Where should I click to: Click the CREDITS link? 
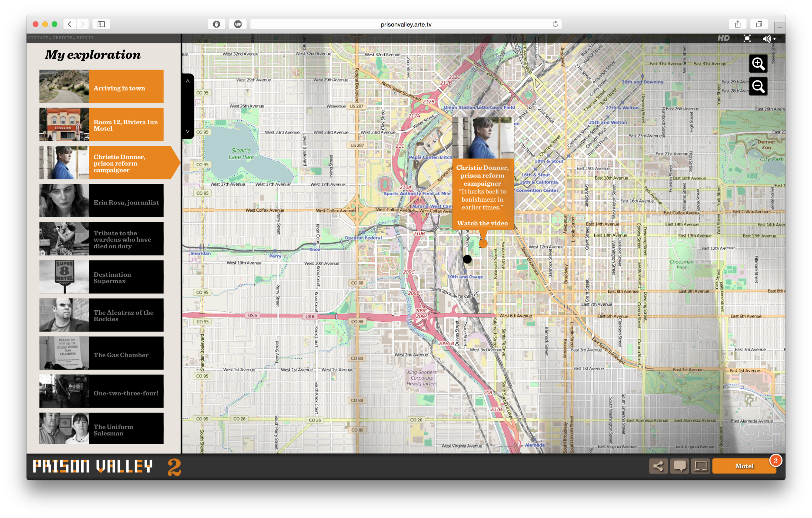(x=62, y=38)
